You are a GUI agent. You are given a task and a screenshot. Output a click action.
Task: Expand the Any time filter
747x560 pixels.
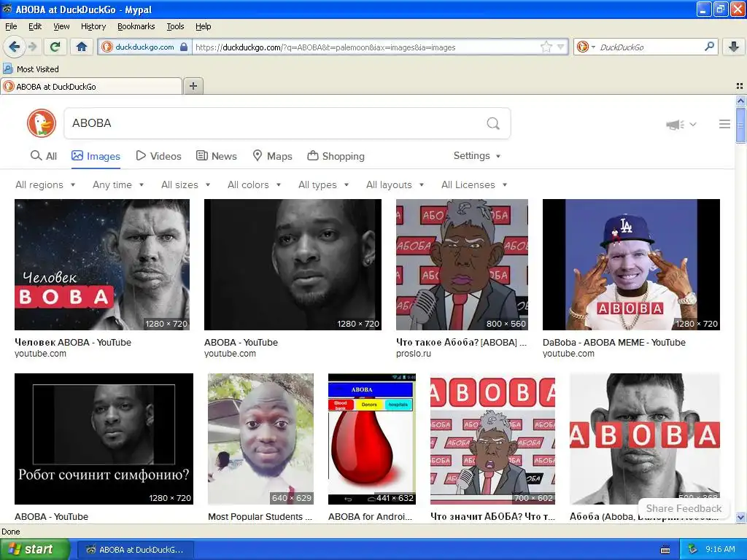[x=118, y=184]
